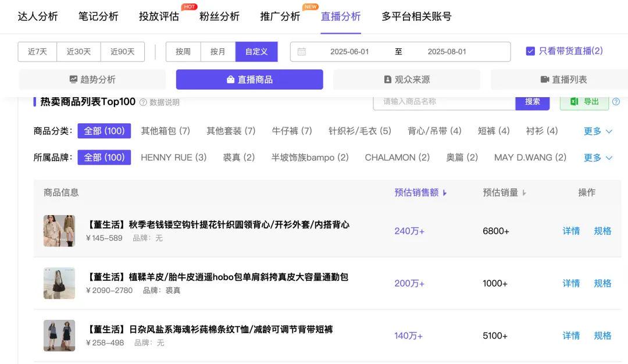Open 规格 for 针织圆领背心 product
Viewport: 628px width, 364px height.
coord(602,231)
